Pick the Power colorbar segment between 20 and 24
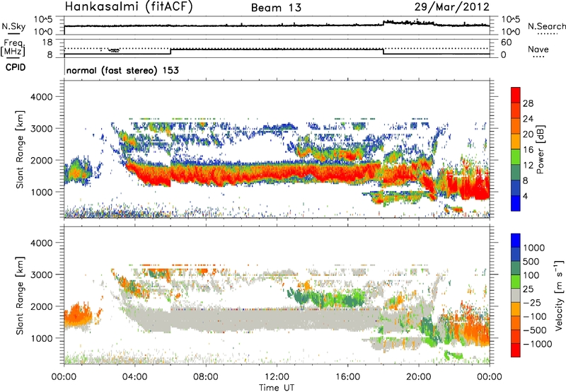566x392 pixels. pos(516,126)
